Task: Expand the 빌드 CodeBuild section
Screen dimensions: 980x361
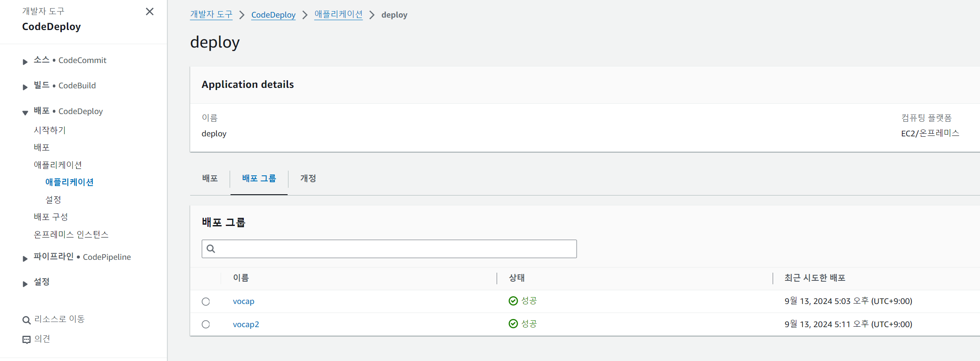Action: (x=25, y=87)
